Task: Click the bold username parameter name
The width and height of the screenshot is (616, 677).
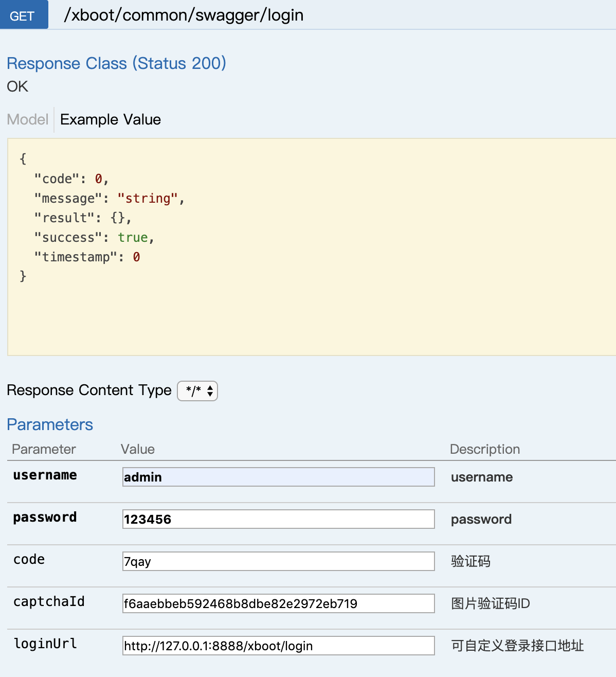Action: [x=45, y=475]
